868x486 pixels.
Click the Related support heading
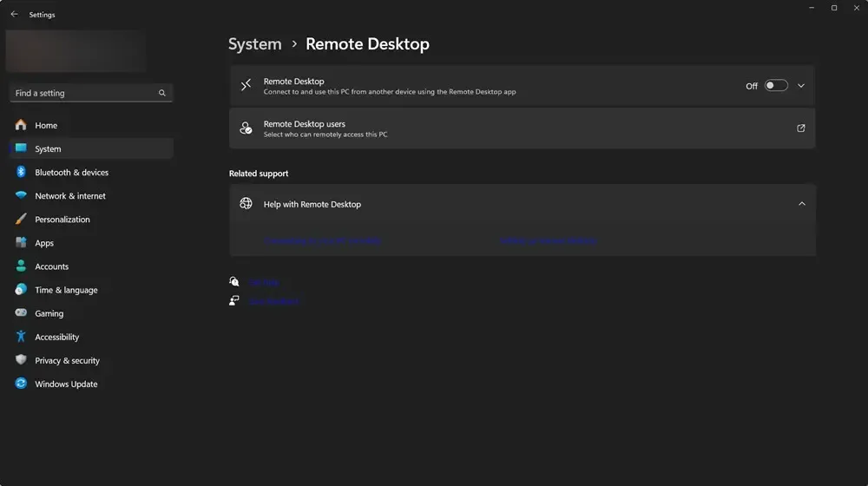click(x=259, y=174)
